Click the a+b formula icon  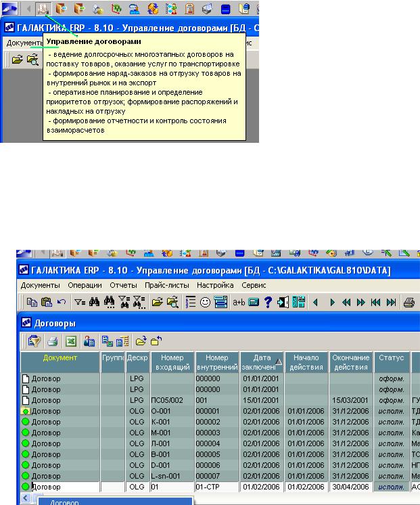point(239,302)
